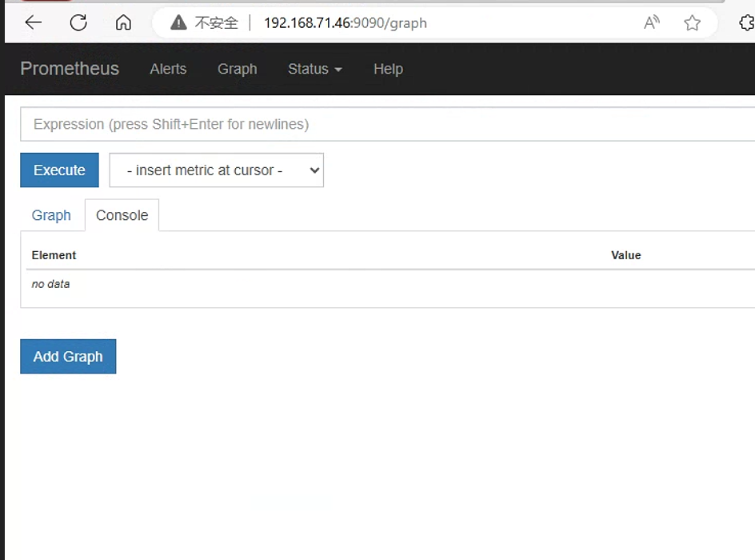Open the browser extensions puzzle icon
This screenshot has width=755, height=560.
coord(747,22)
